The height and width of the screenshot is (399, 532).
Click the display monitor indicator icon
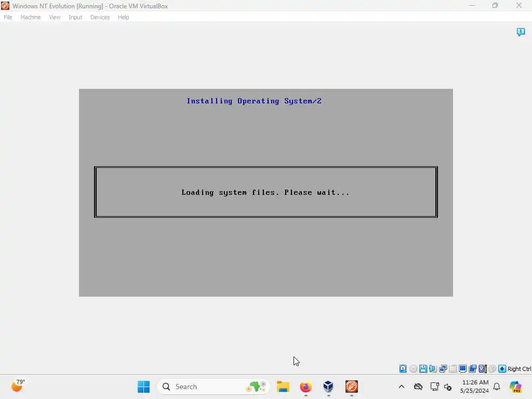coord(462,368)
